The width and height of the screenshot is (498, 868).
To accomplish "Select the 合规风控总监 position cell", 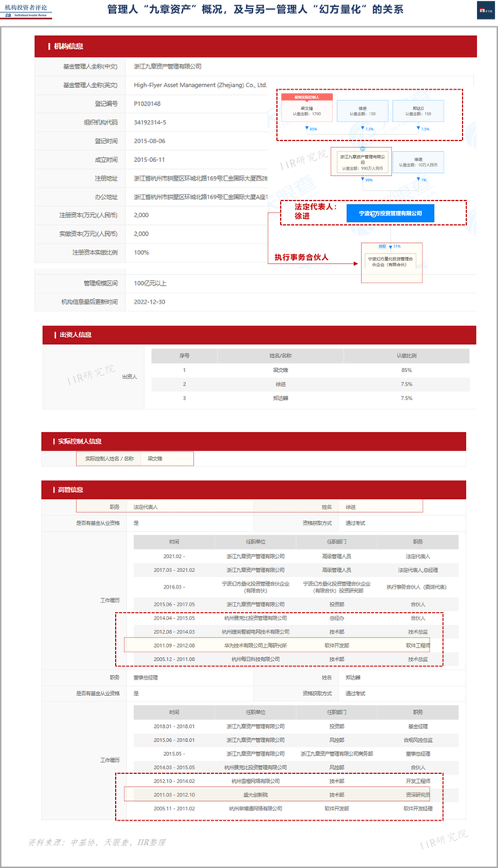I will (x=418, y=740).
